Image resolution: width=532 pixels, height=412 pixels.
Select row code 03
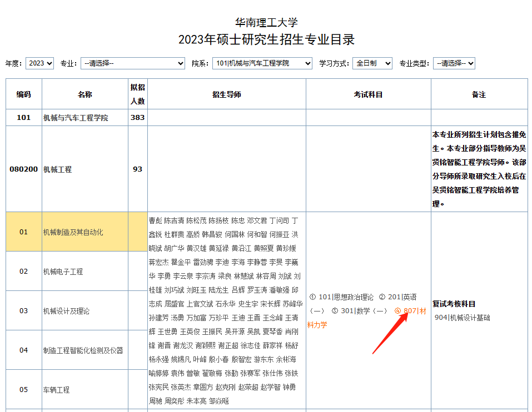pos(24,310)
